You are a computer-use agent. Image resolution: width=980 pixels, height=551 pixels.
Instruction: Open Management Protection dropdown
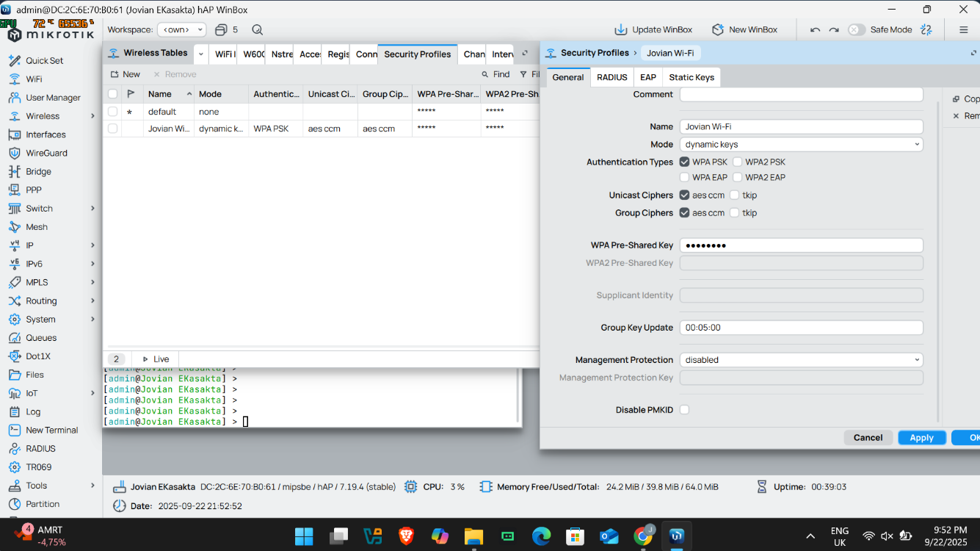[801, 360]
